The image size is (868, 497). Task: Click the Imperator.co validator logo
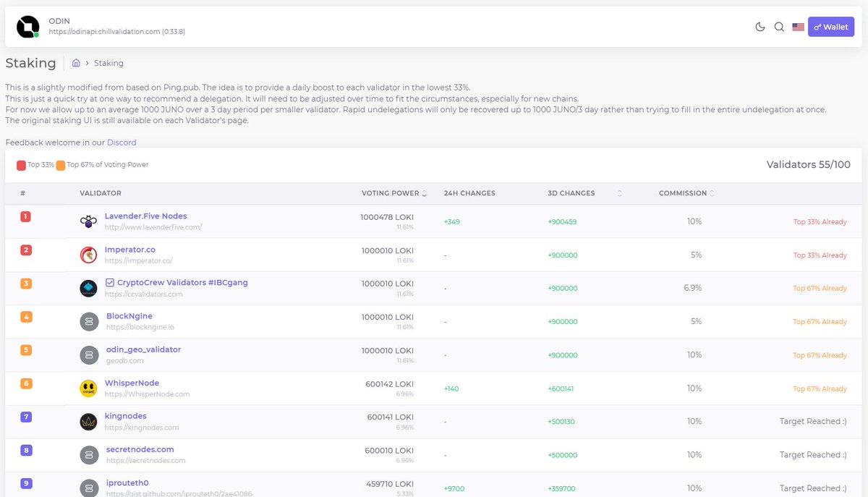(88, 255)
